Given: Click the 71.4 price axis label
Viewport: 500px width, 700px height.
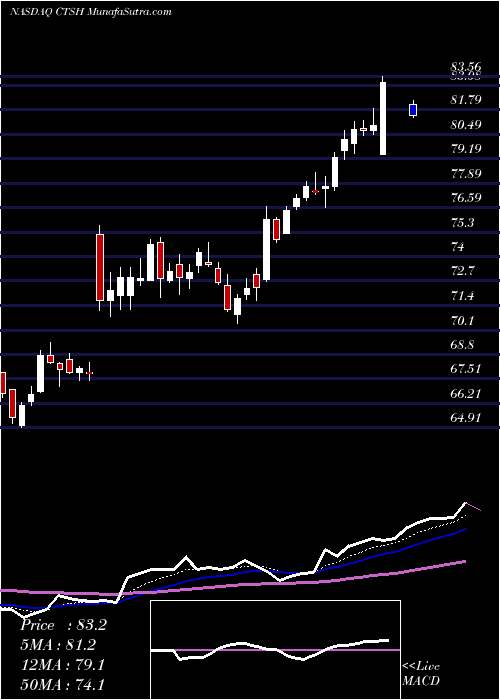Looking at the screenshot, I should pos(462,296).
